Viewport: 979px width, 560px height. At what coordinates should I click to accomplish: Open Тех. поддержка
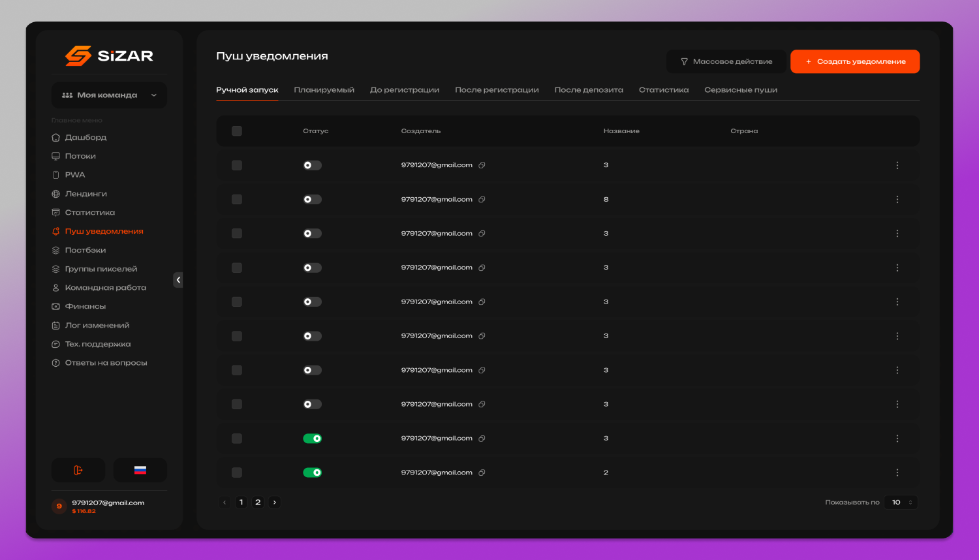91,345
